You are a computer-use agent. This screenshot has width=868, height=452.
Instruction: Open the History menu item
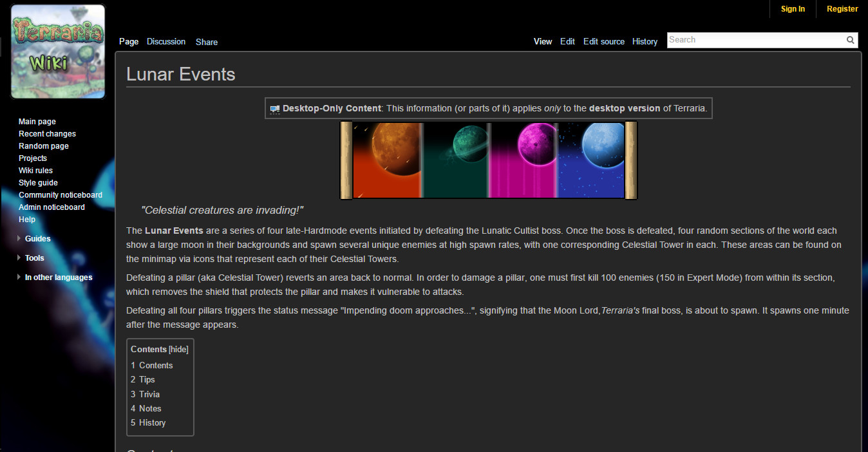point(645,41)
